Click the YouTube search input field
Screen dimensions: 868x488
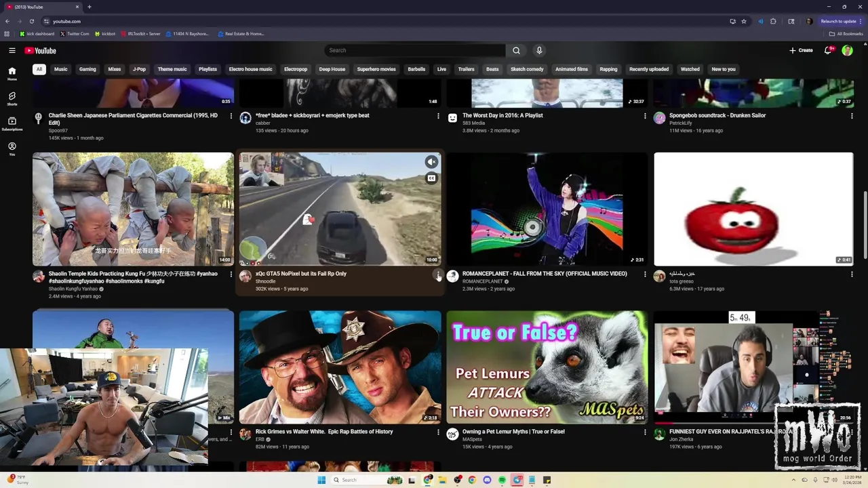pyautogui.click(x=415, y=50)
